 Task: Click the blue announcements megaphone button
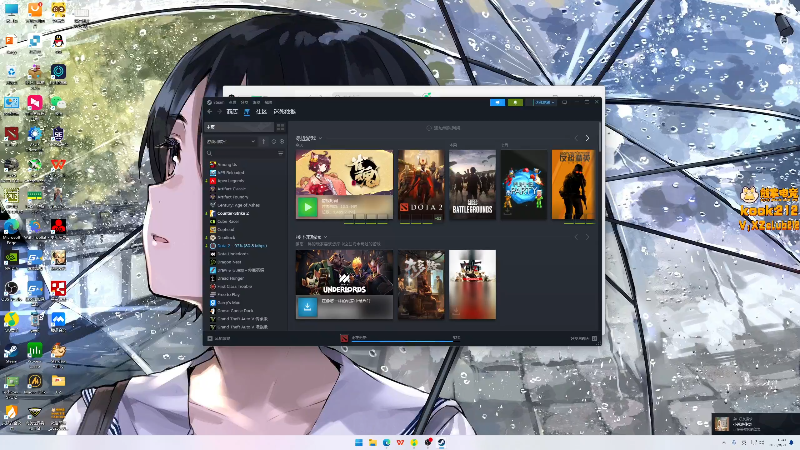[x=497, y=103]
